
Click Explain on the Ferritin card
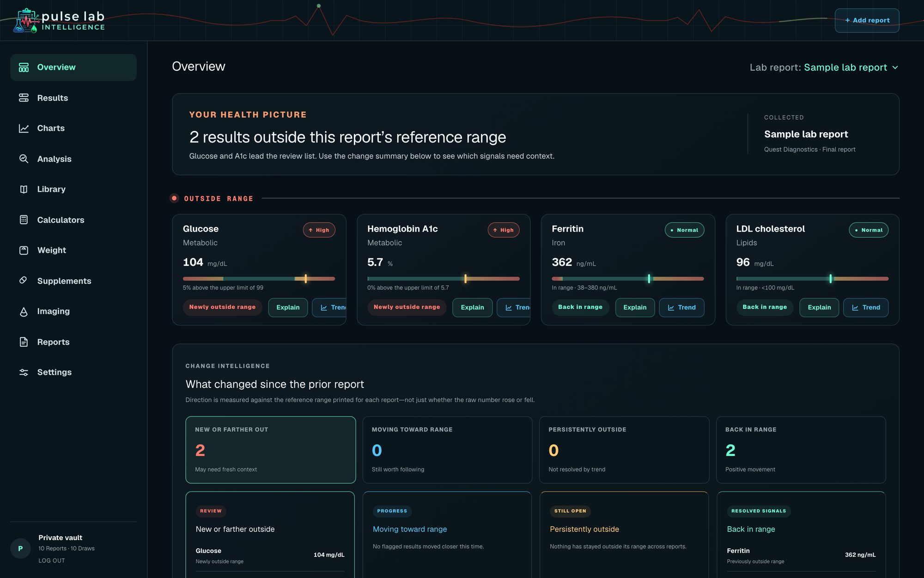635,307
